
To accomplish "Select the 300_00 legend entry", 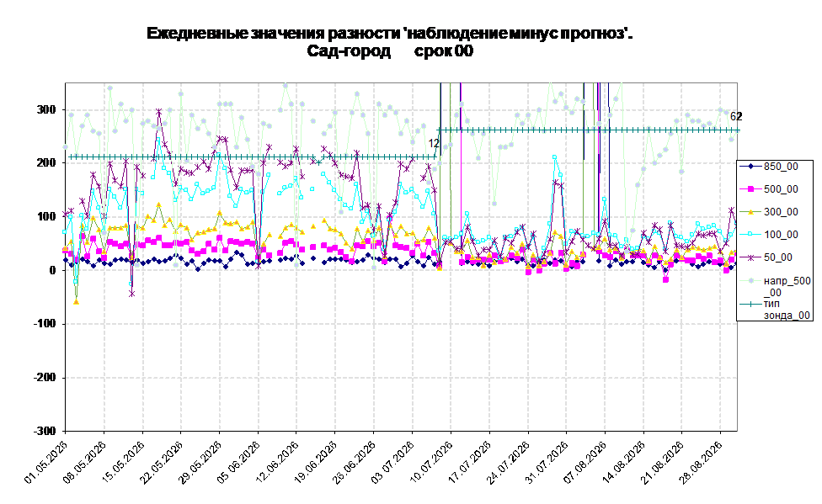I will click(x=769, y=212).
